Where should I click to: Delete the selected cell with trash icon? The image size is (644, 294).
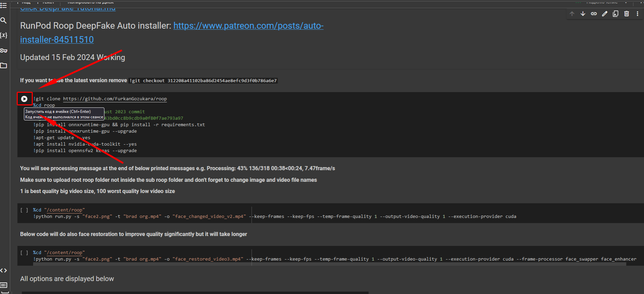(627, 14)
